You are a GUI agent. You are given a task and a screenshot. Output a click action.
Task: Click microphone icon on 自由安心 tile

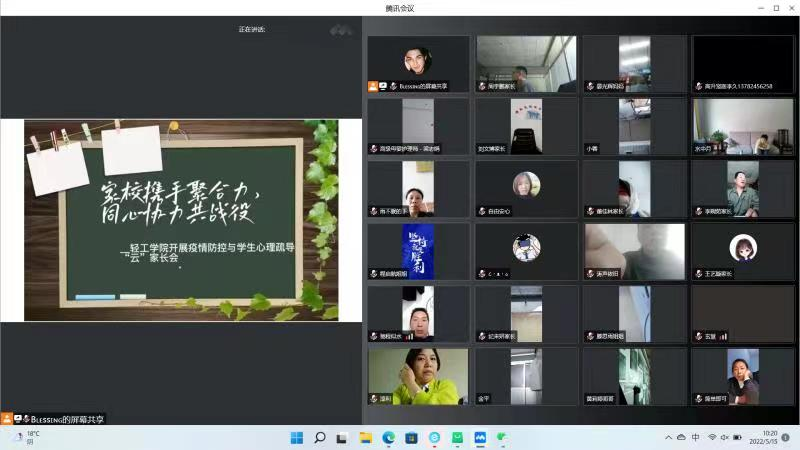coord(482,211)
